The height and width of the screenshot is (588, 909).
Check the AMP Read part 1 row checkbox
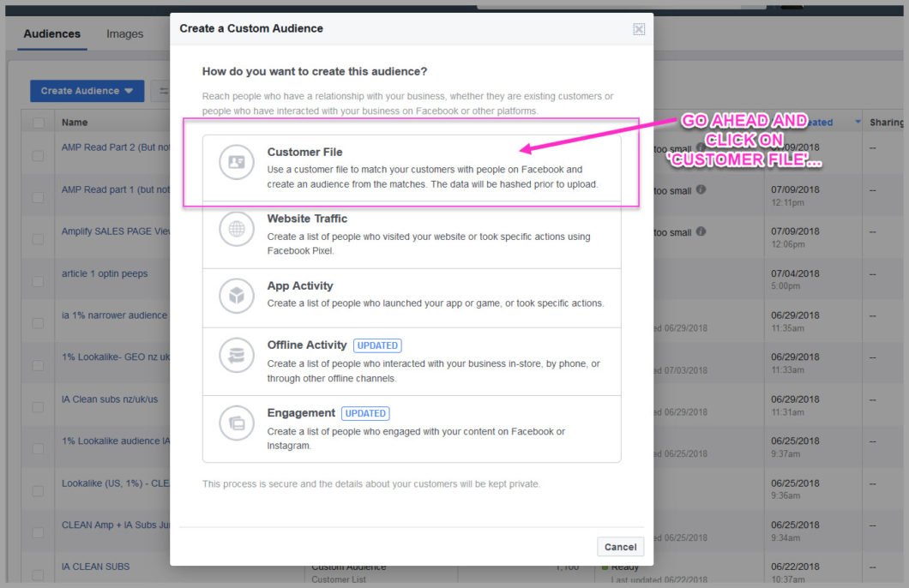pyautogui.click(x=39, y=197)
